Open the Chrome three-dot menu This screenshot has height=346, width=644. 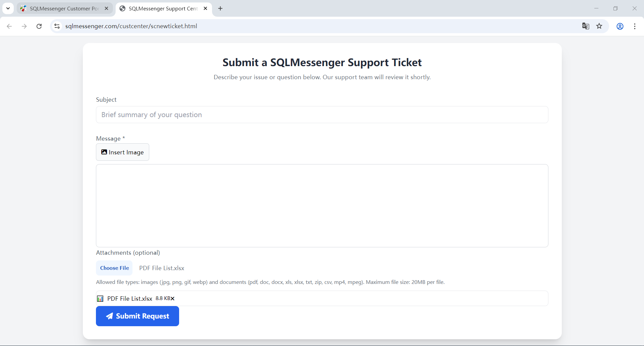(x=635, y=26)
